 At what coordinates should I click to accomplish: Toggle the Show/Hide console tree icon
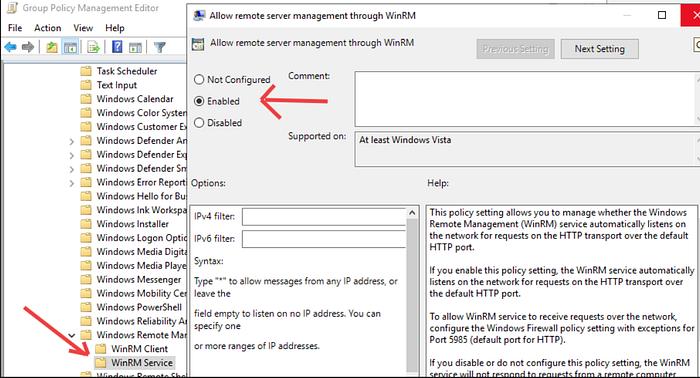[70, 47]
